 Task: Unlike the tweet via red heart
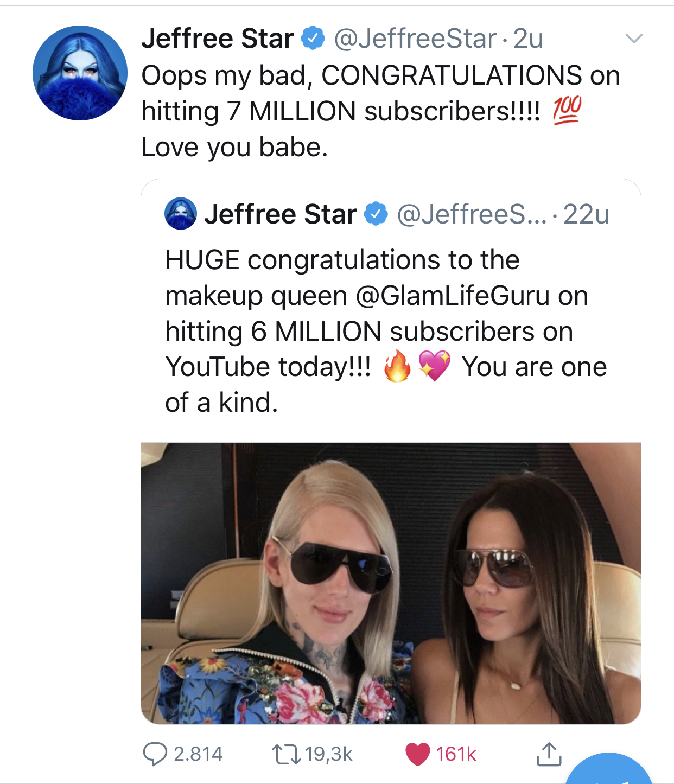point(417,754)
